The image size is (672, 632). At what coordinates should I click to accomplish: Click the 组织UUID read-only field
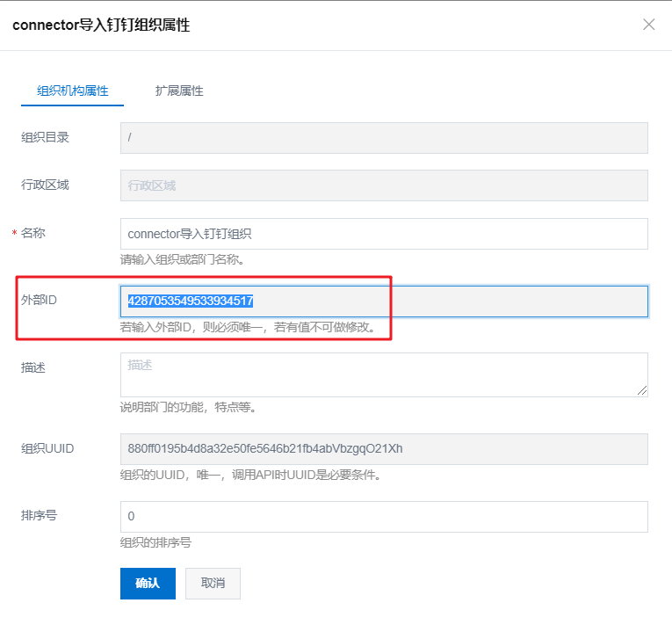[x=384, y=448]
